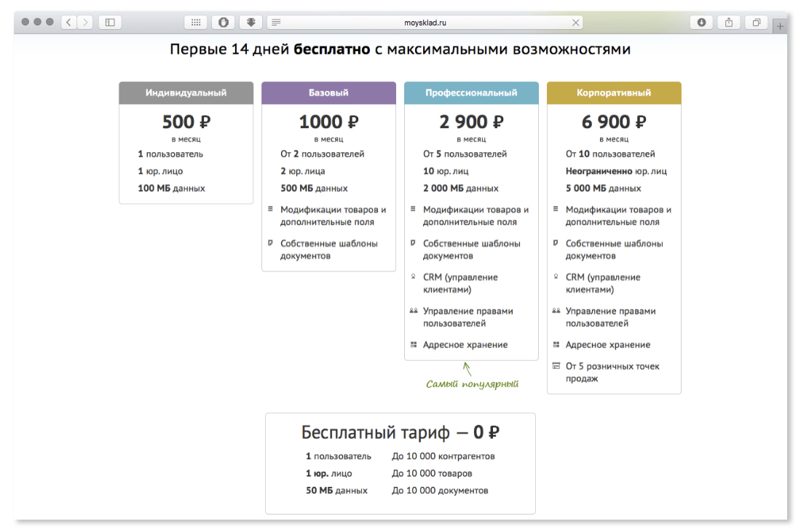801x532 pixels.
Task: Click '10 юр. лиц' text
Action: point(446,172)
